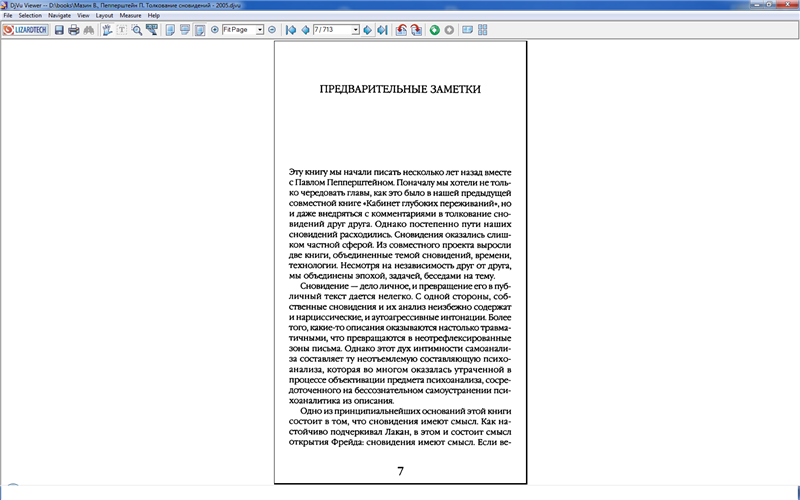
Task: Select the Pan hand tool
Action: tap(107, 30)
